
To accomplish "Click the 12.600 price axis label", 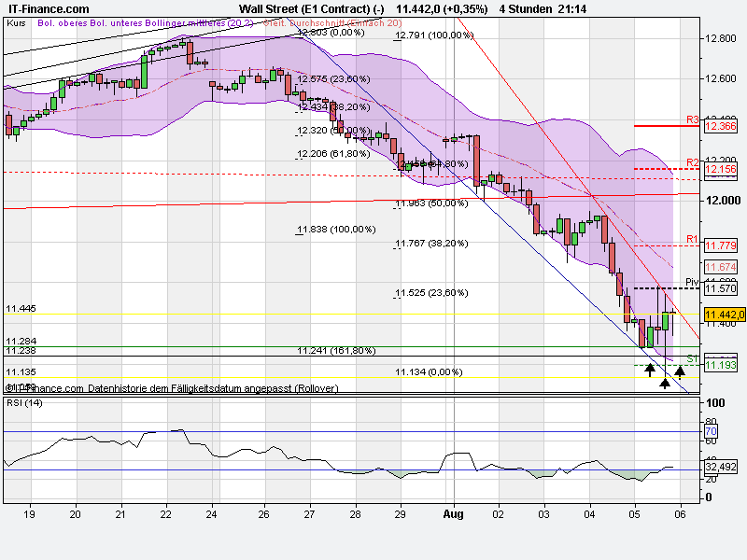I will (x=720, y=78).
